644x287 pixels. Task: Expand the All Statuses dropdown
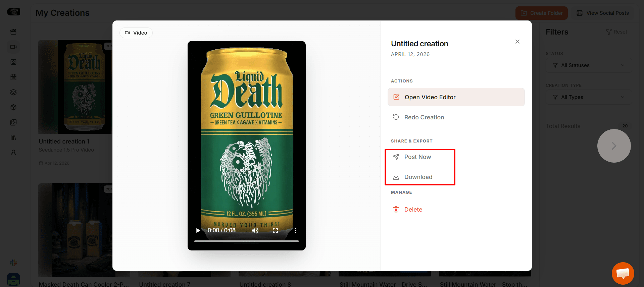(x=589, y=65)
